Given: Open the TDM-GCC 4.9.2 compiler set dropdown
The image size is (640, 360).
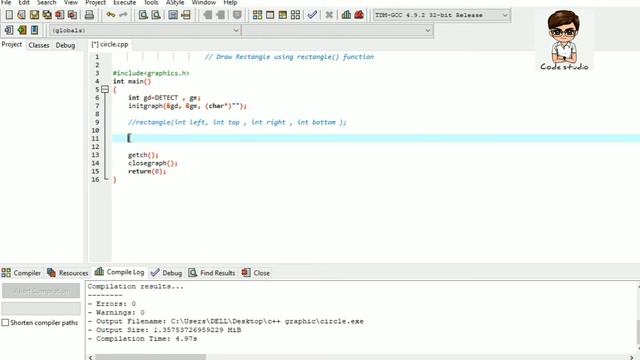Looking at the screenshot, I should [x=441, y=15].
